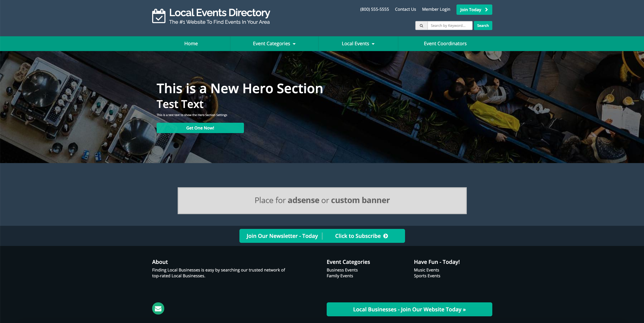Go to the Home menu item
Viewport: 644px width, 323px height.
[x=191, y=43]
